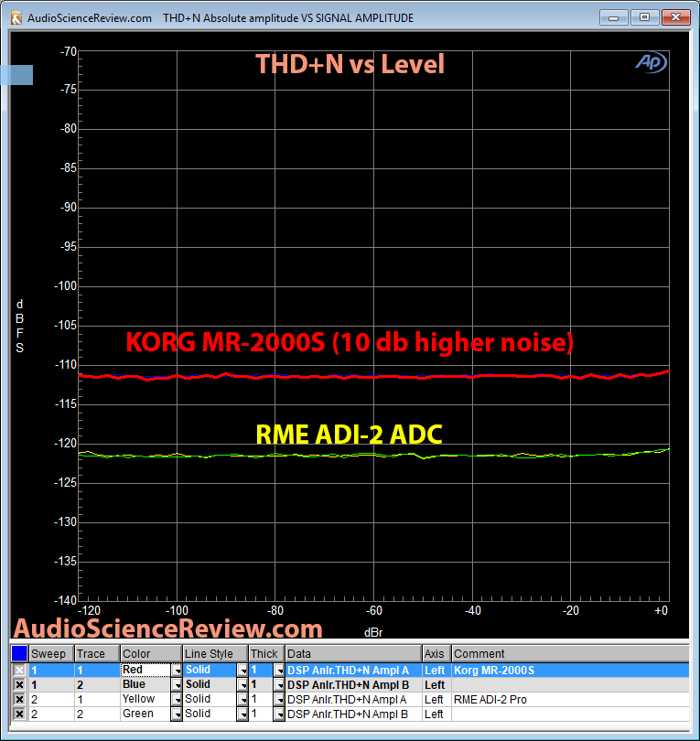The height and width of the screenshot is (741, 700).
Task: Open the Thick dropdown in the Blue row
Action: click(x=279, y=685)
